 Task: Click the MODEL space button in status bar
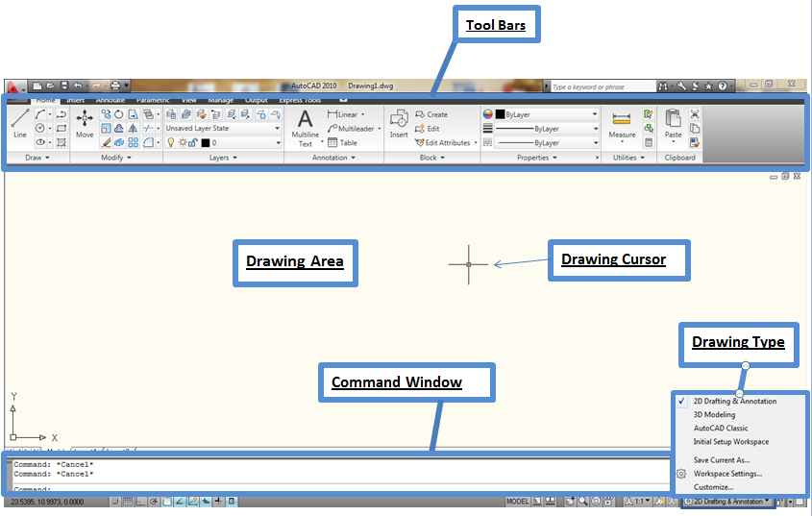[x=517, y=502]
